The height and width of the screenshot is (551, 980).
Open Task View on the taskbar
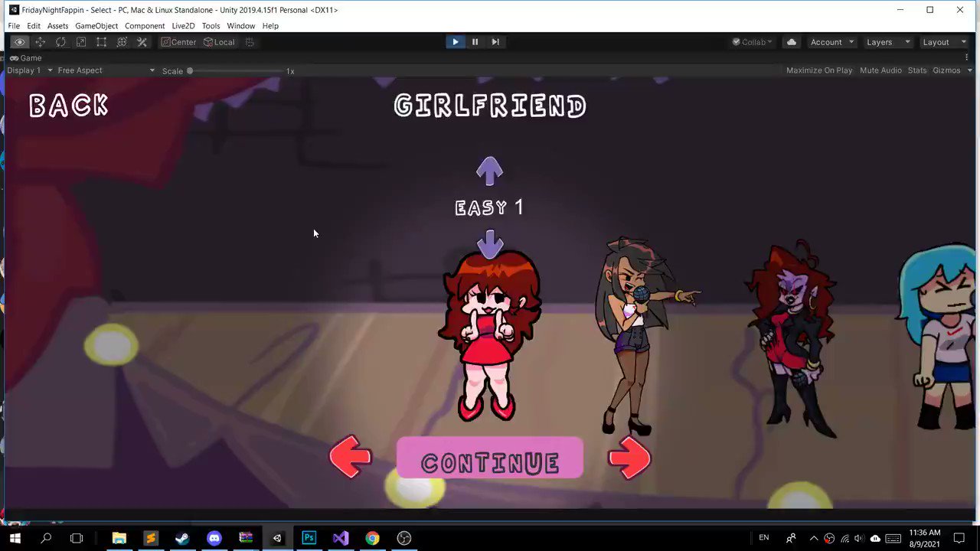[77, 538]
